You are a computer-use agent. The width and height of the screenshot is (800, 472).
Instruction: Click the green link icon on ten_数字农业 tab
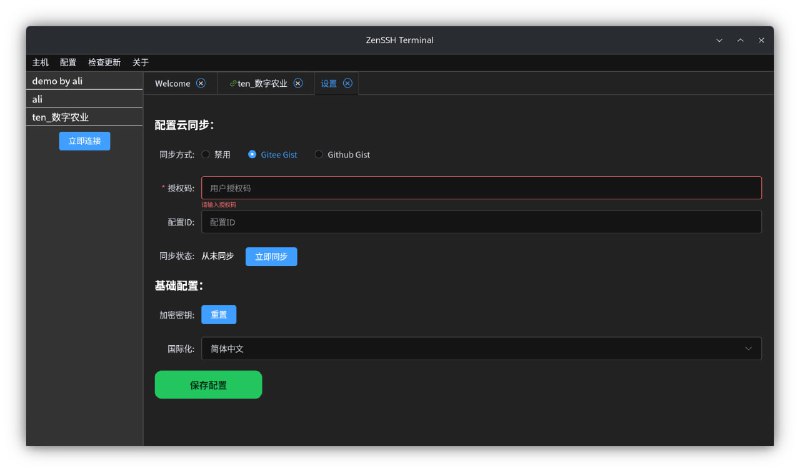pyautogui.click(x=233, y=83)
